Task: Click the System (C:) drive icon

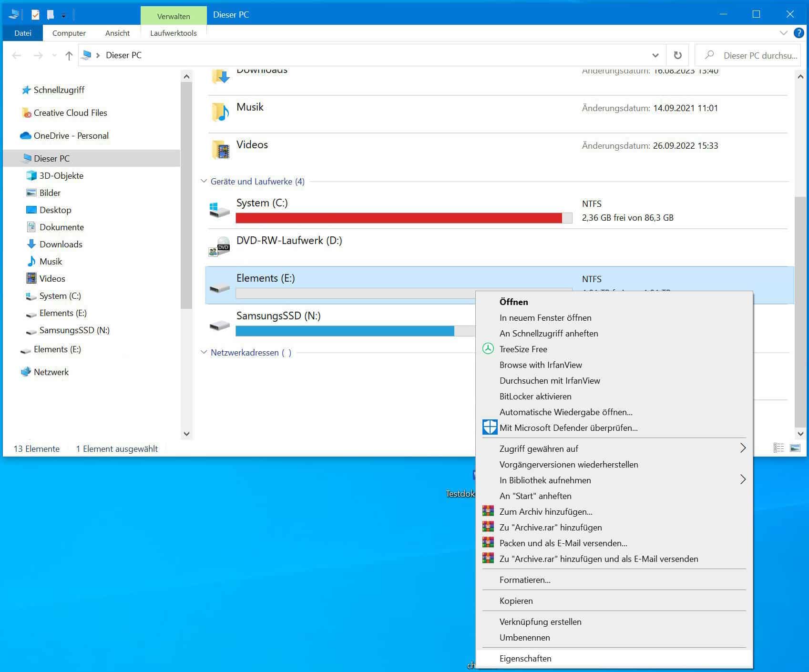Action: 220,210
